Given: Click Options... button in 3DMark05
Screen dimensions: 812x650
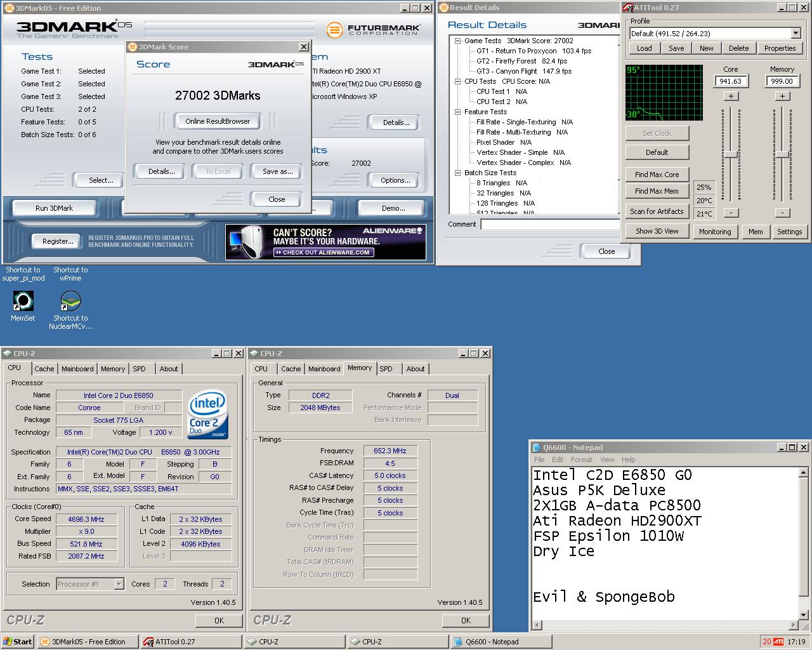Looking at the screenshot, I should (395, 180).
